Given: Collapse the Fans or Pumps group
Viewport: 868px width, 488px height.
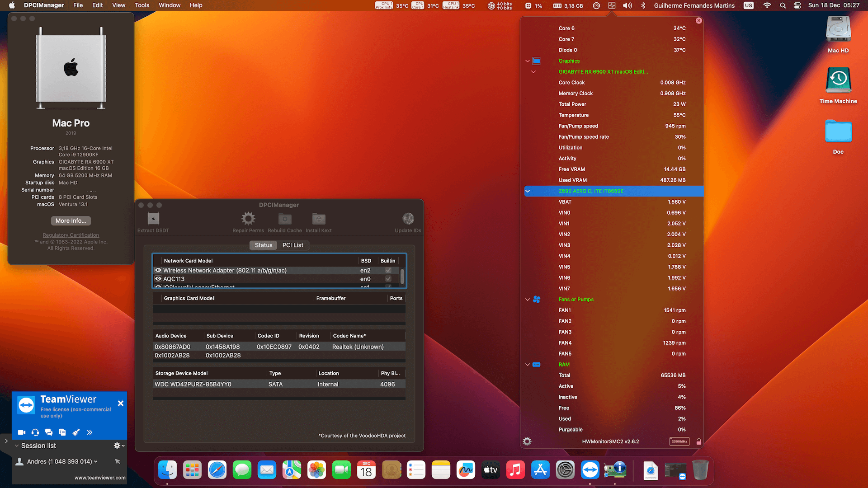Looking at the screenshot, I should point(527,300).
